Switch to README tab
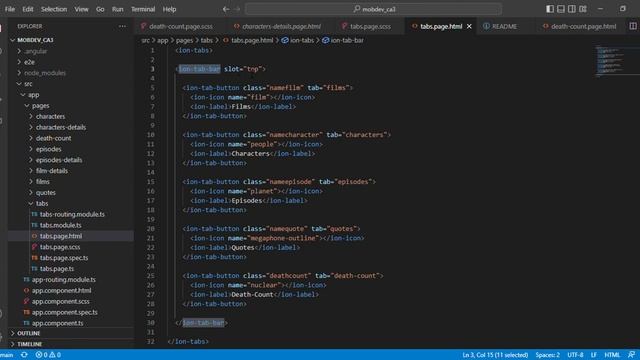The width and height of the screenshot is (640, 360). (x=504, y=26)
